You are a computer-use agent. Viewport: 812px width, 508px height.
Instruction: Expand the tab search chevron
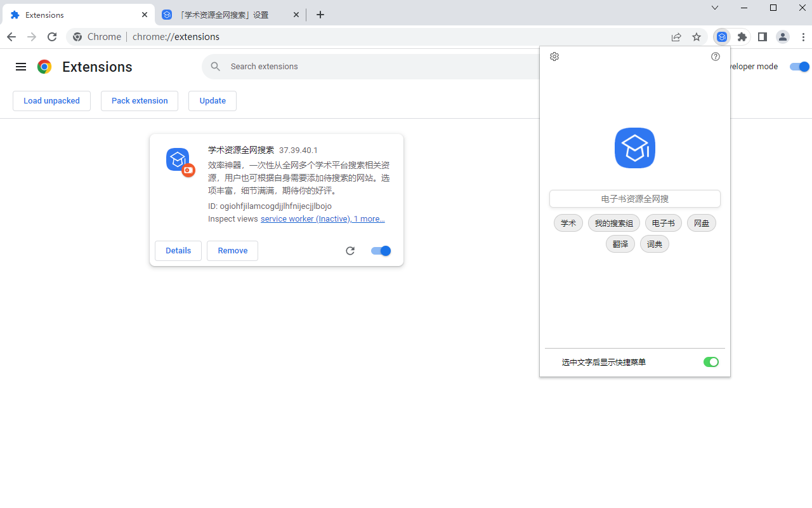715,8
